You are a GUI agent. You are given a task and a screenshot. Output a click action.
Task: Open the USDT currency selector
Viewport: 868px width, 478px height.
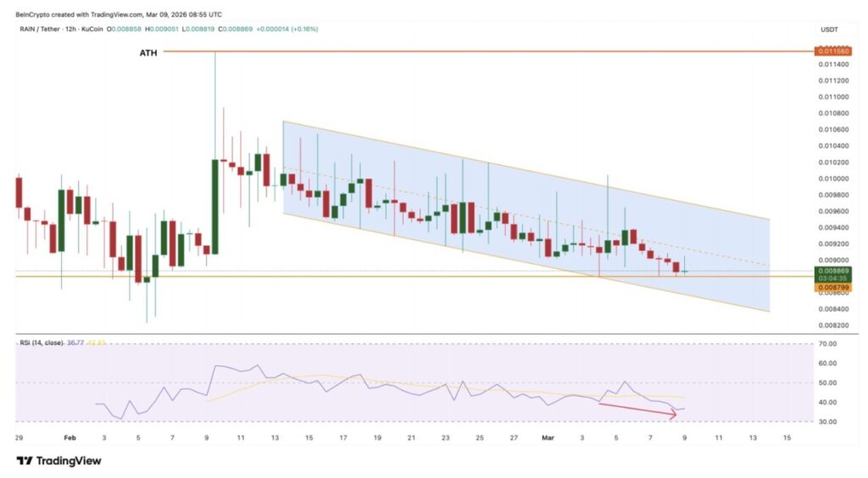828,29
